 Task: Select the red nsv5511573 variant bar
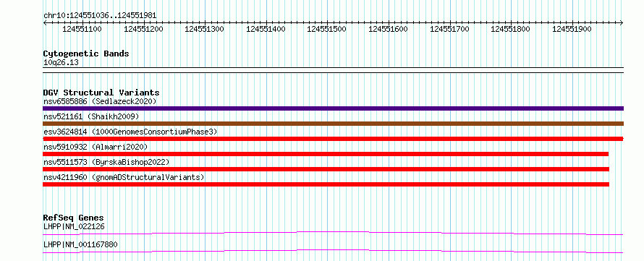(x=326, y=169)
